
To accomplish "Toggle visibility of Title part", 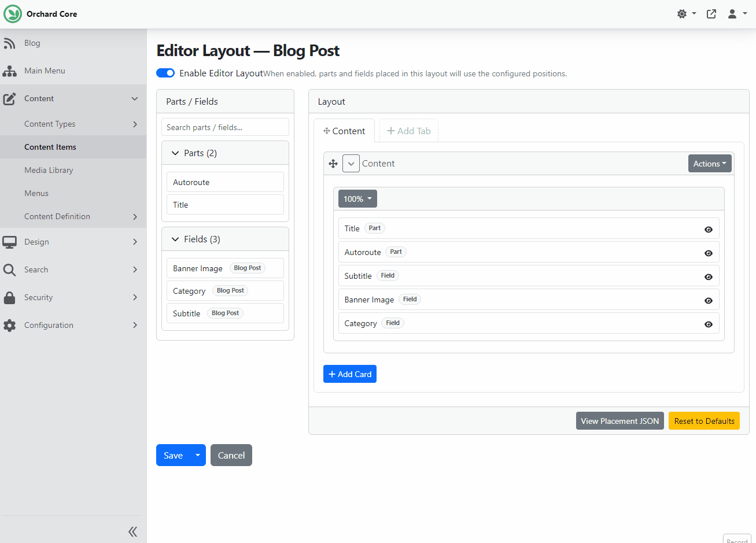I will [709, 230].
